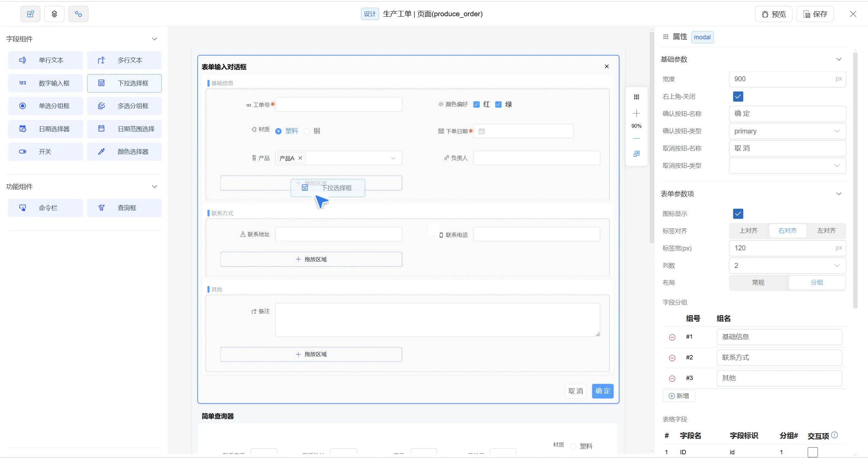The height and width of the screenshot is (458, 868).
Task: Click the 标签宽(px) input showing 120
Action: click(x=787, y=248)
